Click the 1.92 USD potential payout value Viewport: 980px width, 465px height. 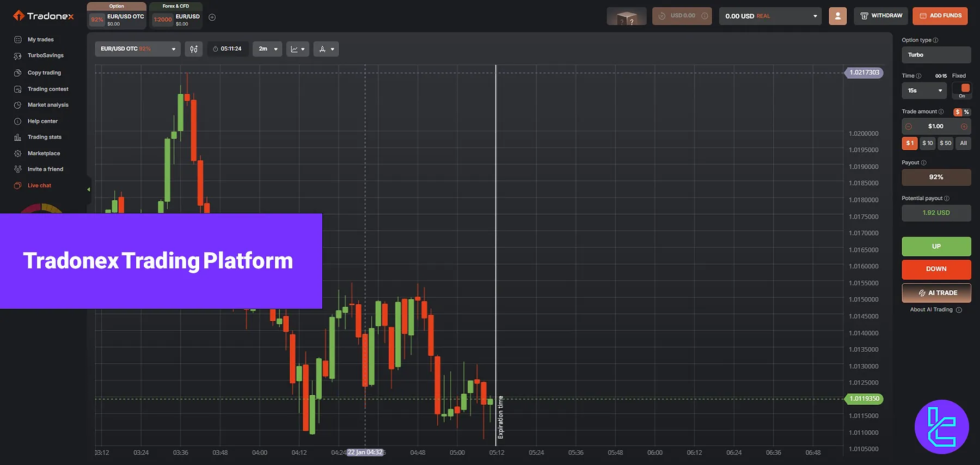coord(936,213)
